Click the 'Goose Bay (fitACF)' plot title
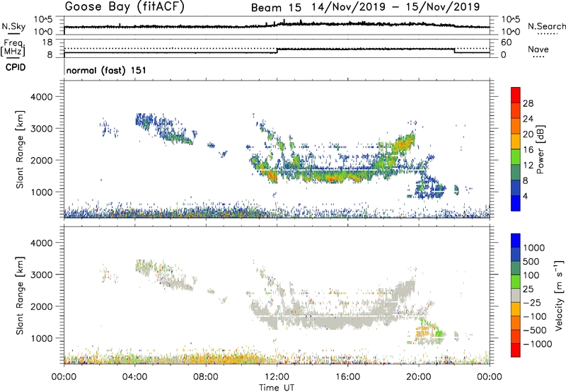This screenshot has height=392, width=566. click(x=125, y=6)
